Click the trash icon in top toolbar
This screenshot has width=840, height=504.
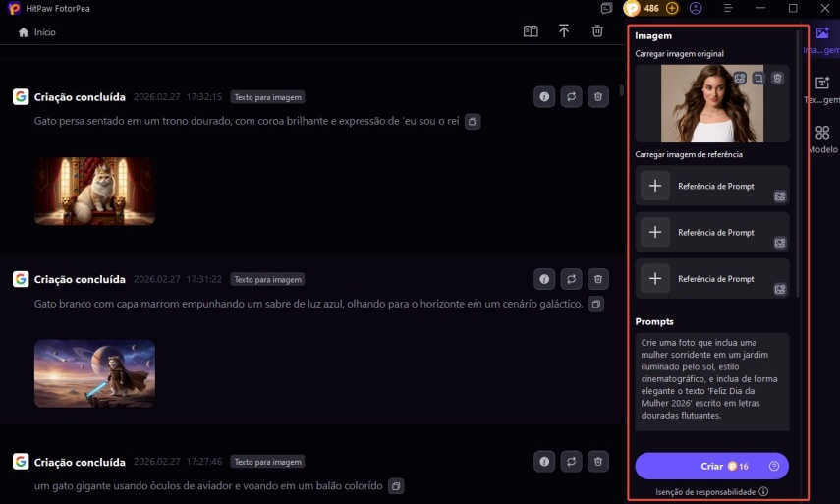597,31
